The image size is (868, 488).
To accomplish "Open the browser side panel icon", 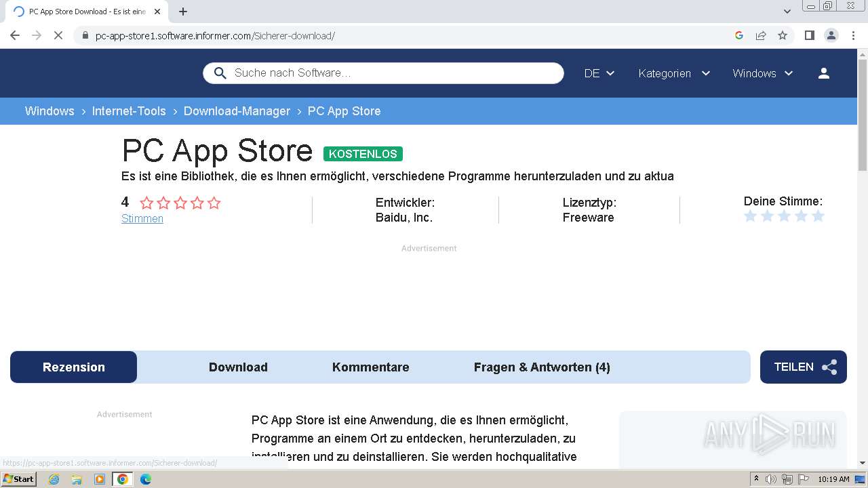I will tap(809, 35).
